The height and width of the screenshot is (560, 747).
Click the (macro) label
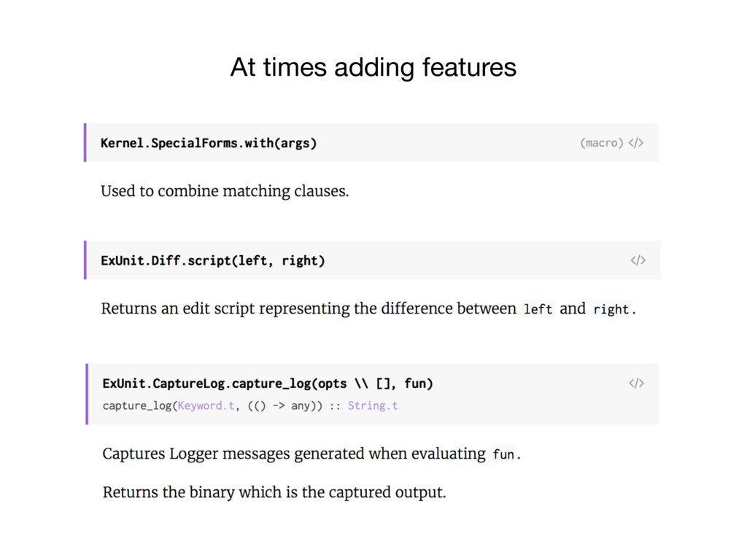click(x=602, y=143)
